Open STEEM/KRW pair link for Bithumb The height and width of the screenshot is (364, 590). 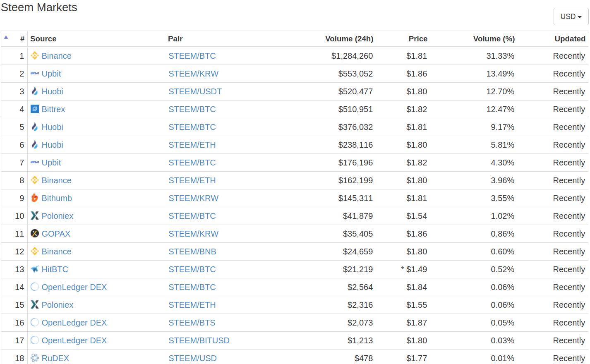[193, 198]
